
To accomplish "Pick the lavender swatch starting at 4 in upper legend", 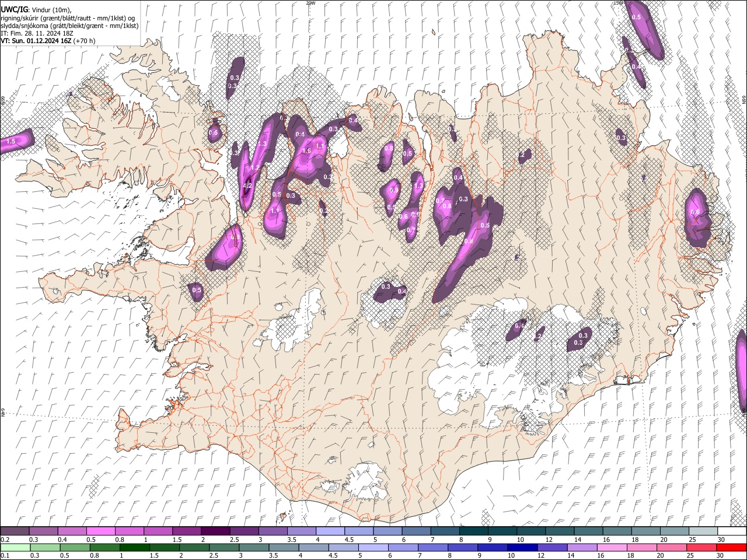I will [330, 531].
